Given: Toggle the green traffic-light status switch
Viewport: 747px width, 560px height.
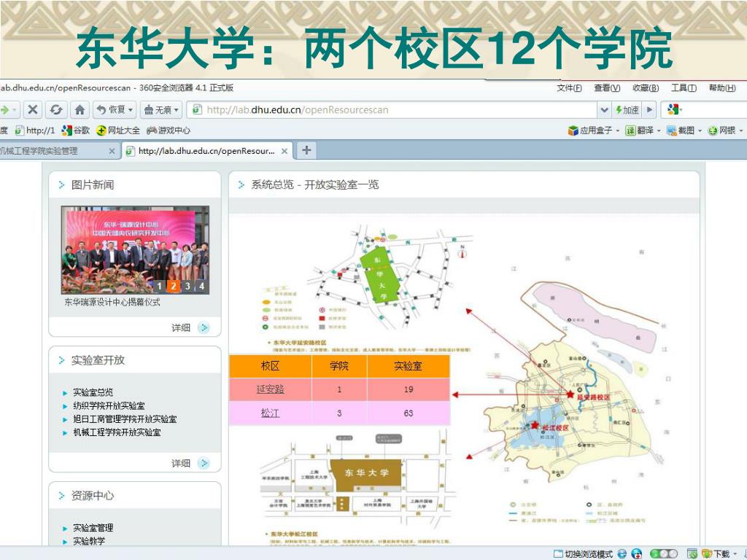Looking at the screenshot, I should coord(664,554).
